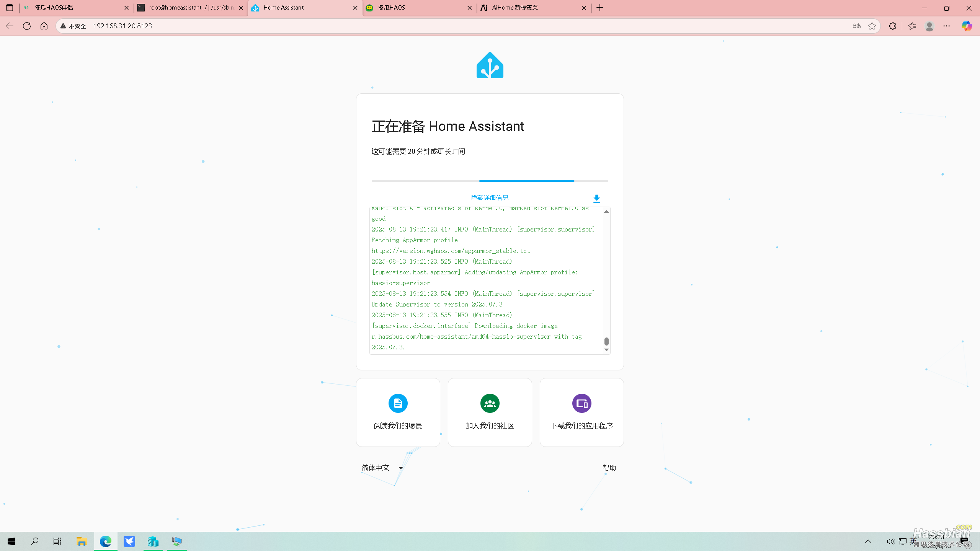This screenshot has width=980, height=551.
Task: Click the Home Assistant logo
Action: [x=490, y=65]
